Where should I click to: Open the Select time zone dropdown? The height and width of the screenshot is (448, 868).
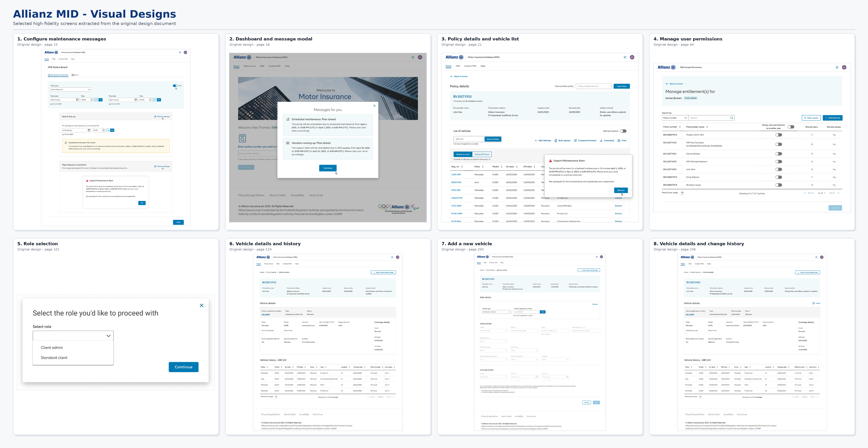[x=70, y=90]
